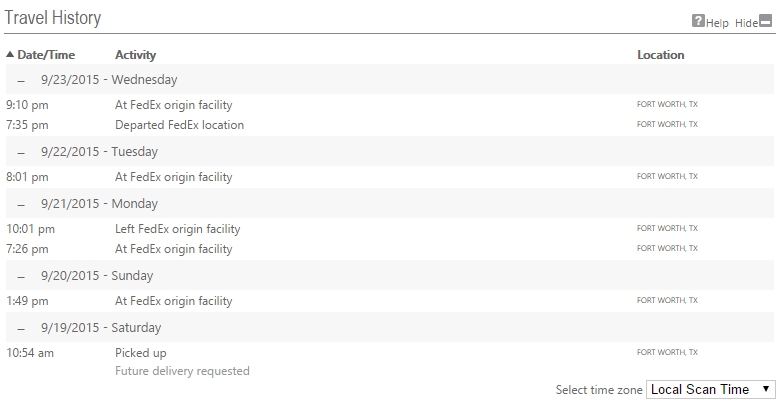Collapse the 9/21/2015 Monday group
The width and height of the screenshot is (781, 408).
click(21, 204)
